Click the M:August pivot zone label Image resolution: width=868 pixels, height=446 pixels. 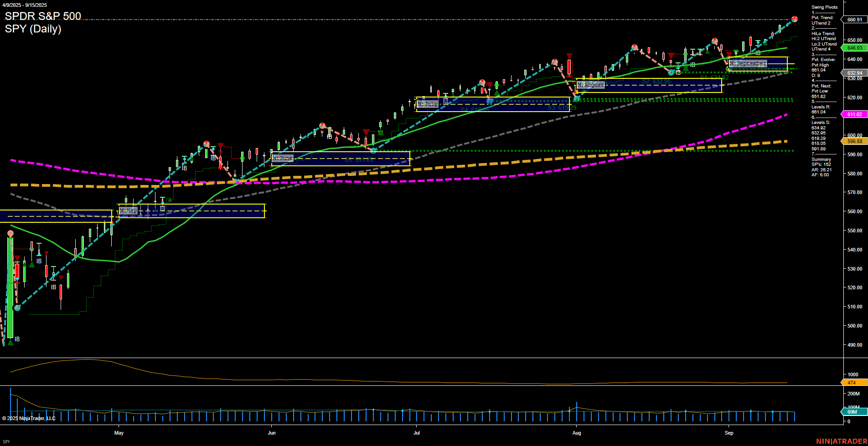[590, 85]
